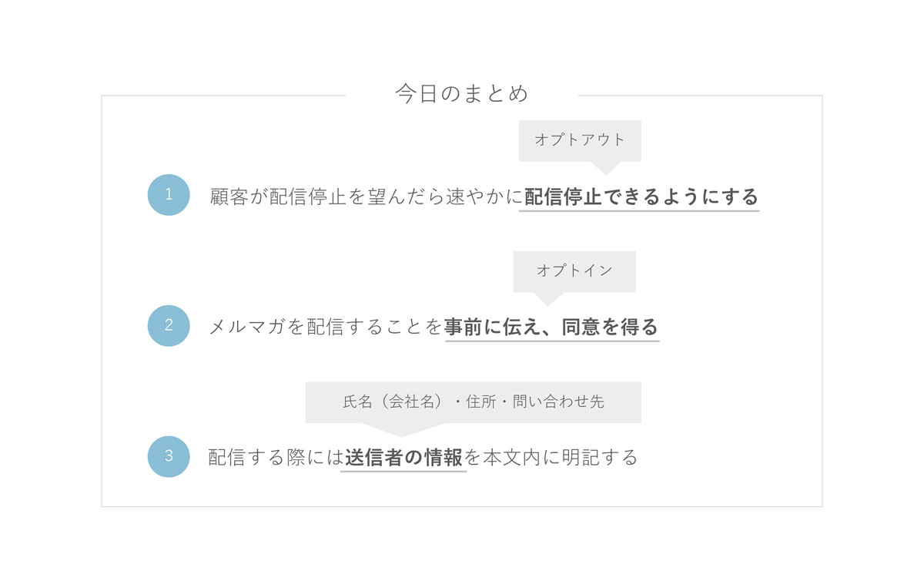The image size is (924, 578).
Task: Click the pointer tail under the 氏名 bubble
Action: tap(401, 430)
